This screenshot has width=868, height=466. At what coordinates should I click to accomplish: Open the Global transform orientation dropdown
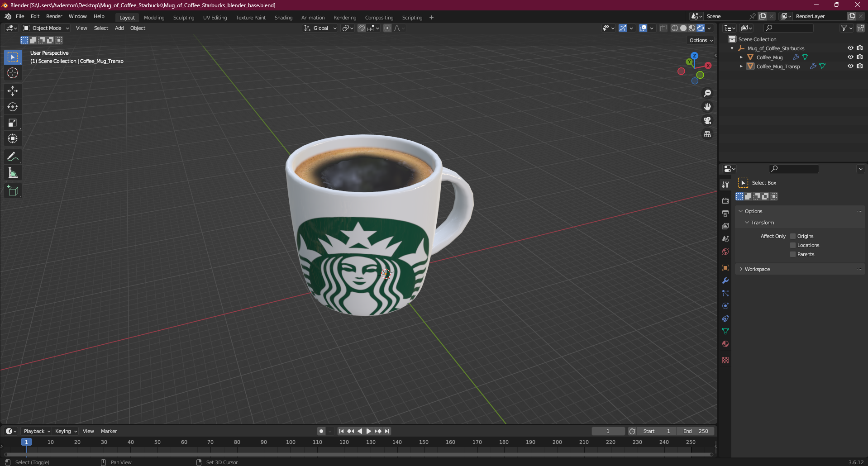tap(320, 28)
